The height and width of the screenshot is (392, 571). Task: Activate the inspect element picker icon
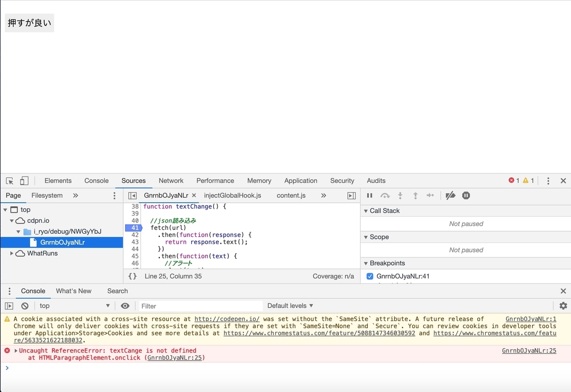[x=10, y=181]
